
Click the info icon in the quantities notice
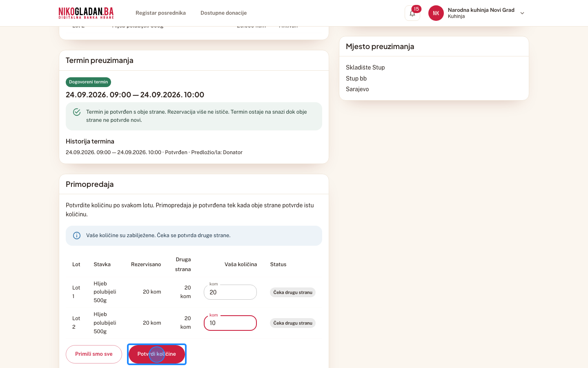point(77,236)
